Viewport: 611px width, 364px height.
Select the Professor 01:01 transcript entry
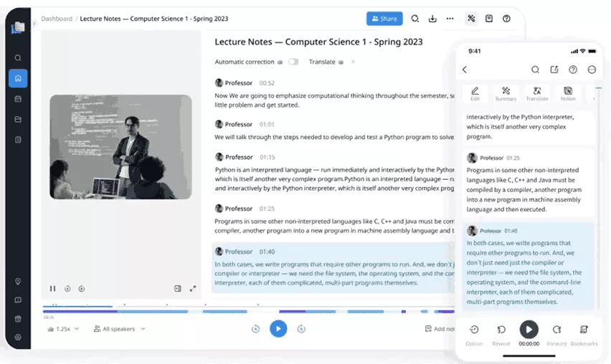click(x=334, y=131)
